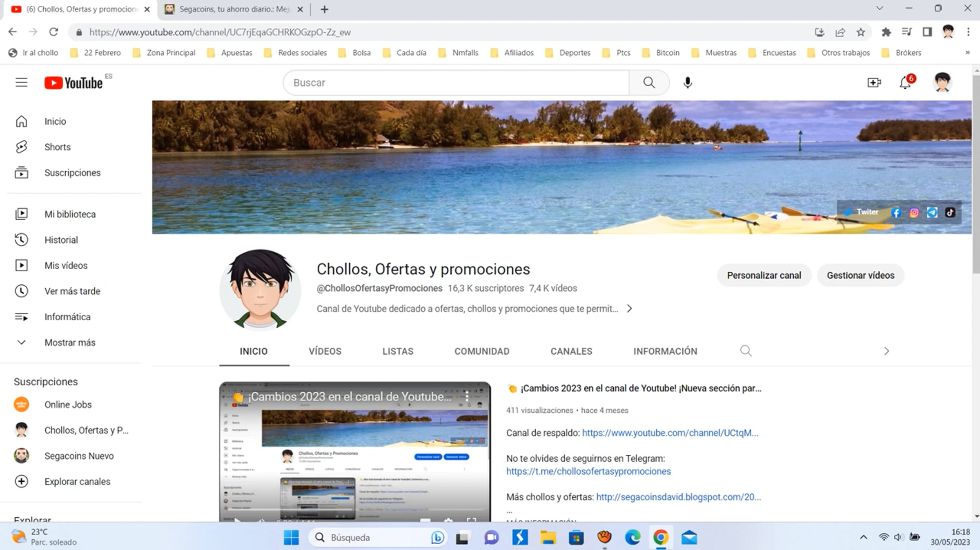Expand the Mostrar más sidebar section
The image size is (980, 550).
point(69,342)
